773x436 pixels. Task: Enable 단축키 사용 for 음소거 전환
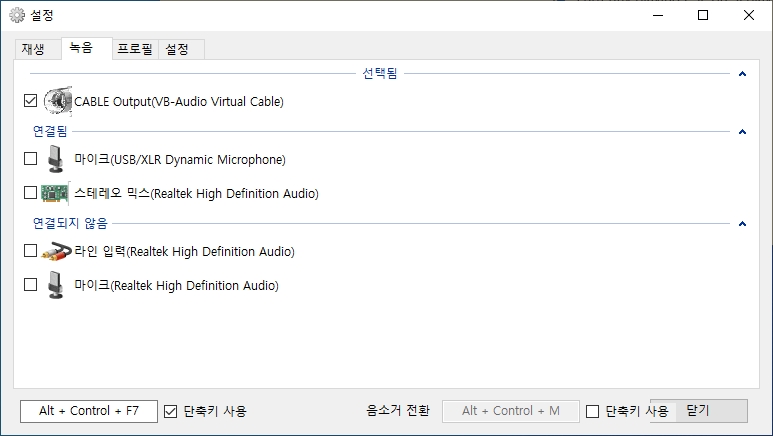pos(593,411)
